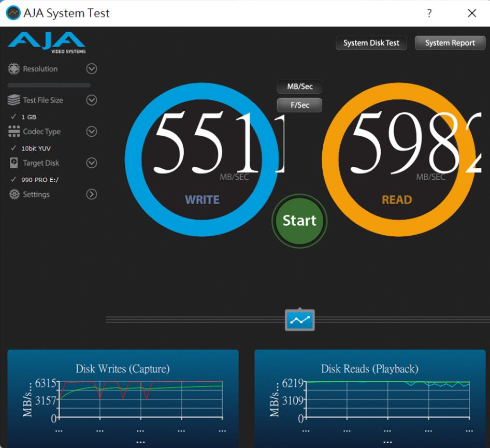Click the Codec Type film strip icon
The image size is (490, 448).
click(14, 132)
